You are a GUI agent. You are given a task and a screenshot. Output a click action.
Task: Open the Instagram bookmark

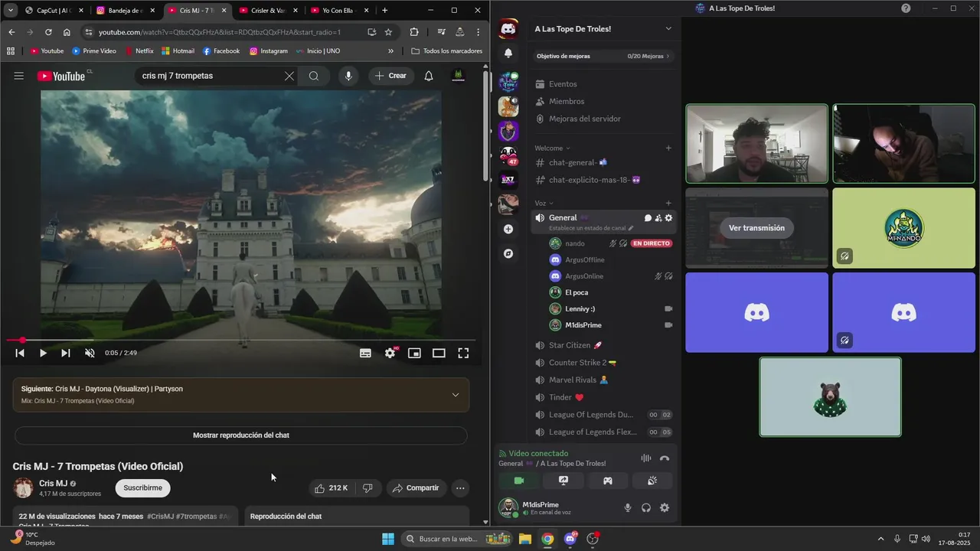[269, 51]
